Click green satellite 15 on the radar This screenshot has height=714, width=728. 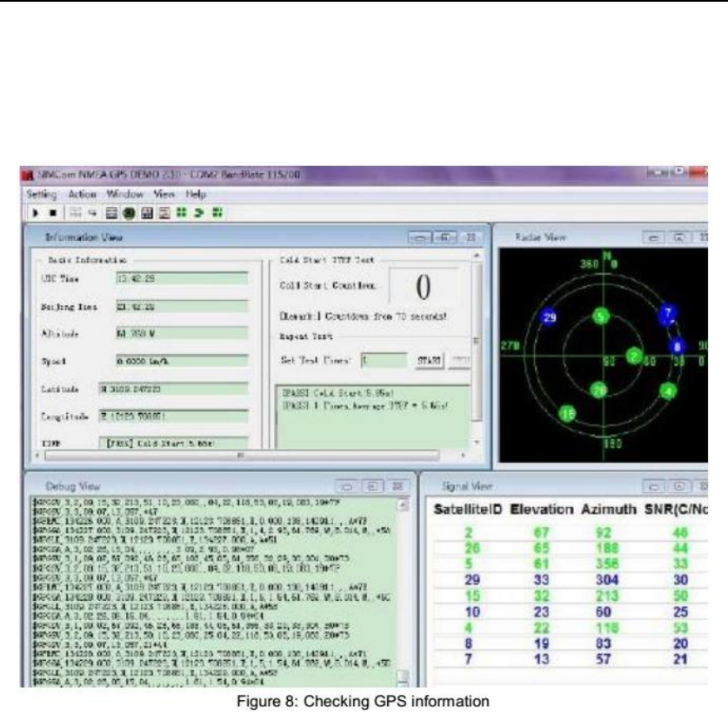pyautogui.click(x=567, y=413)
